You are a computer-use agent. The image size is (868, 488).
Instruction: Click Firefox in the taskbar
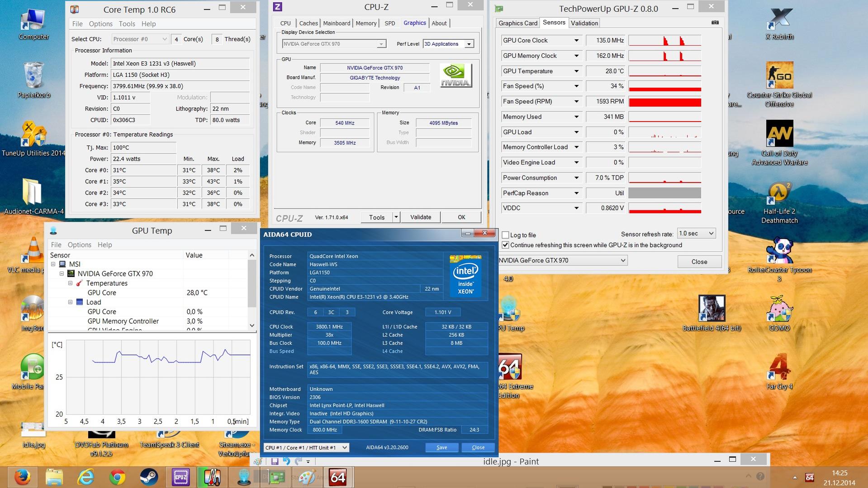22,477
